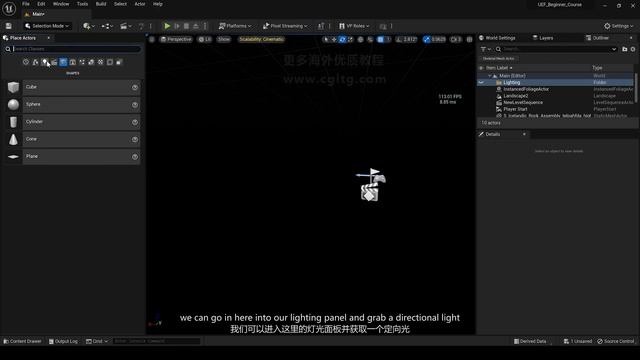The height and width of the screenshot is (360, 640).
Task: Activate the translate objects mode icon
Action: [x=334, y=40]
